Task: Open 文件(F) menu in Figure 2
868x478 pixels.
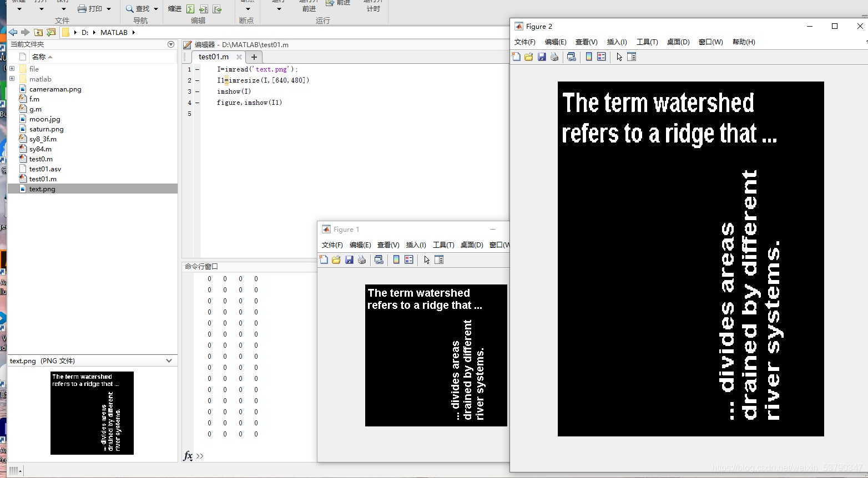Action: 525,42
